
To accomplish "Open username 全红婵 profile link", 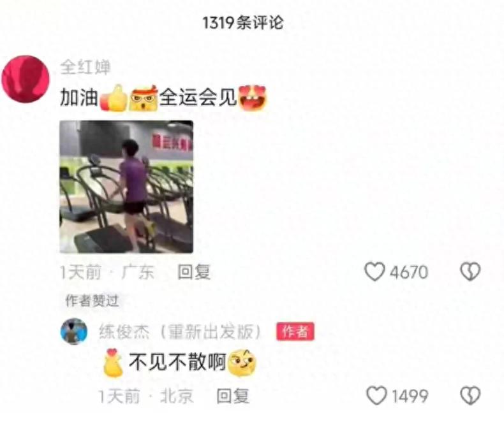I will pos(85,68).
